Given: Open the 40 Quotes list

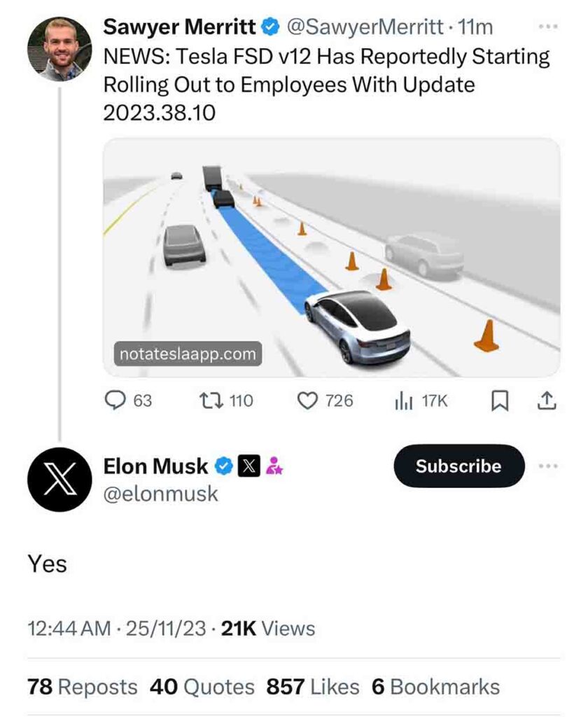Looking at the screenshot, I should coord(203,687).
